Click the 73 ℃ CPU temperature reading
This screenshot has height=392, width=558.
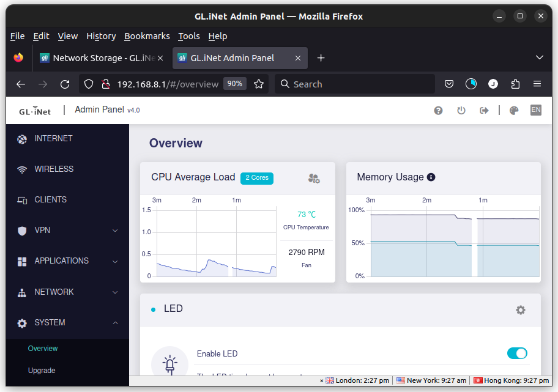[307, 215]
